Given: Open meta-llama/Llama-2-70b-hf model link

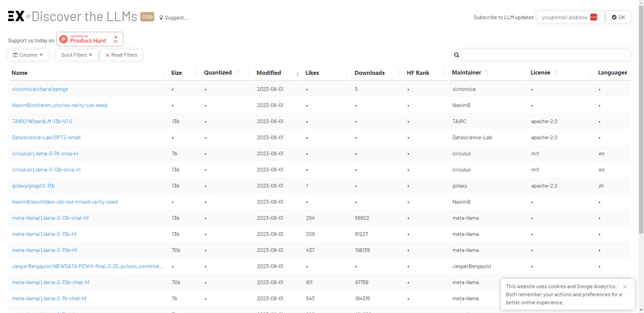Looking at the screenshot, I should pos(45,250).
